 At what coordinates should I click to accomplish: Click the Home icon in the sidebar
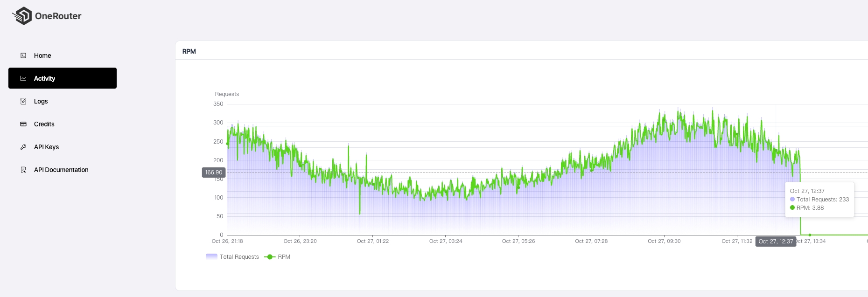pyautogui.click(x=23, y=55)
